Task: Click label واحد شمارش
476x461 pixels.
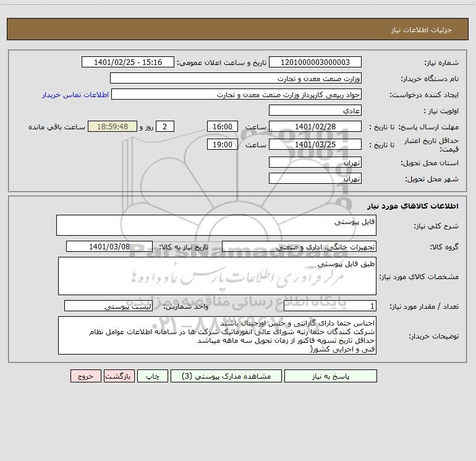Action: coord(186,306)
